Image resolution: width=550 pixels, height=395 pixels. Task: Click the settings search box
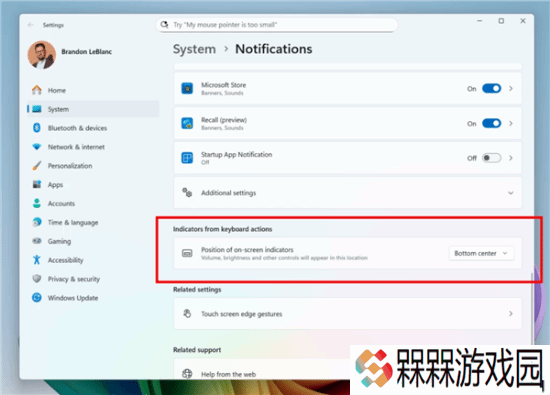point(277,25)
